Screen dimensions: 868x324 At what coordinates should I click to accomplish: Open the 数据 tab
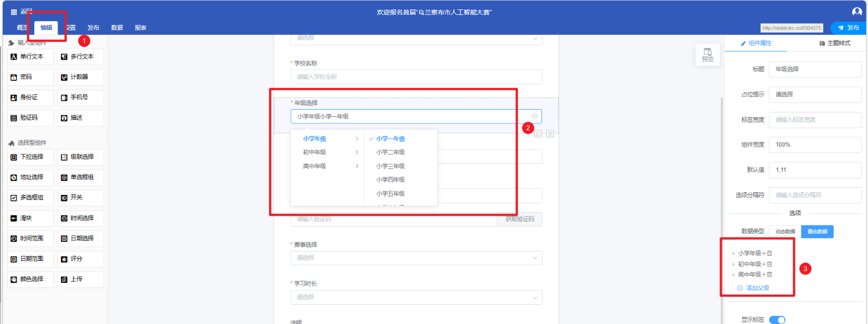[117, 28]
